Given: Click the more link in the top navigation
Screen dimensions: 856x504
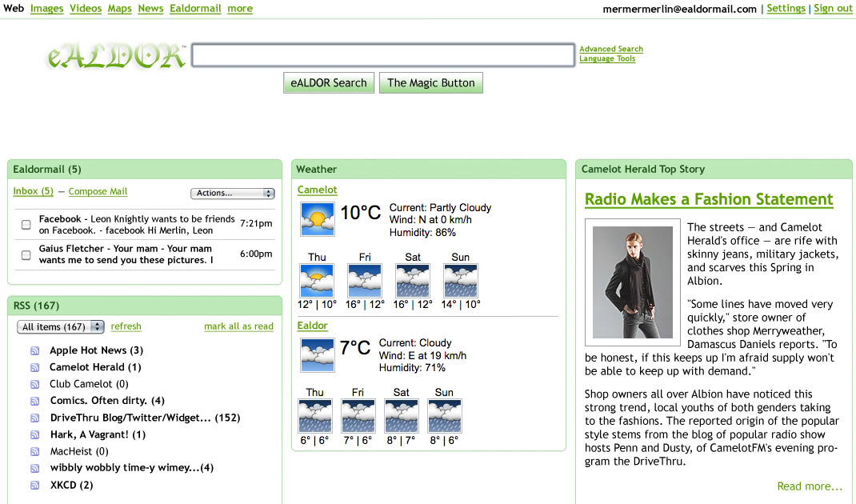Looking at the screenshot, I should tap(240, 9).
